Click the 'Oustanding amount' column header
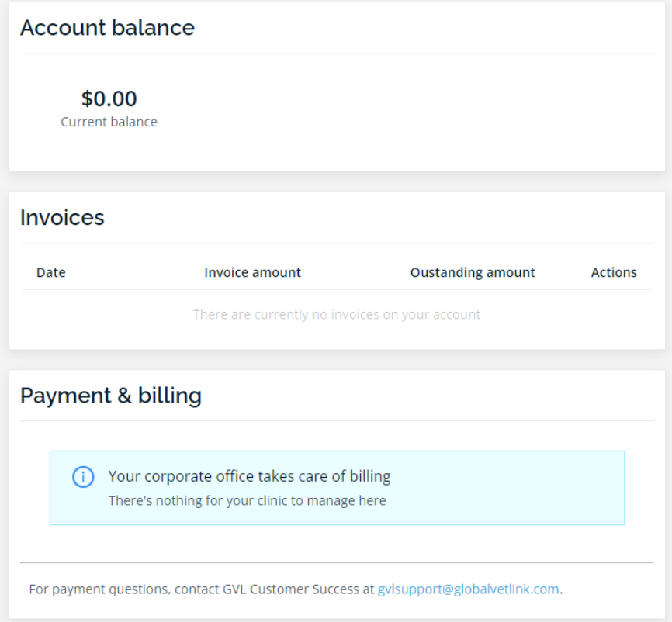The width and height of the screenshot is (672, 622). 473,272
